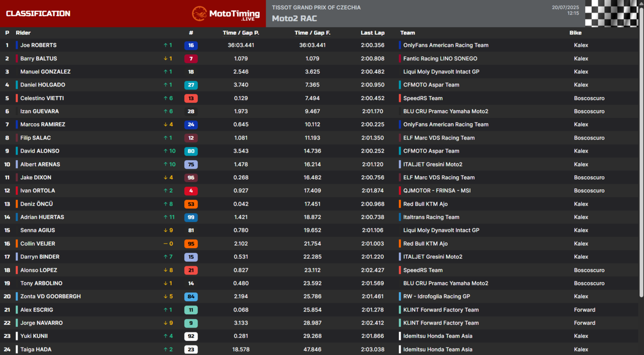
Task: Click Fantic Racing LINO SONEGO team
Action: pos(440,58)
